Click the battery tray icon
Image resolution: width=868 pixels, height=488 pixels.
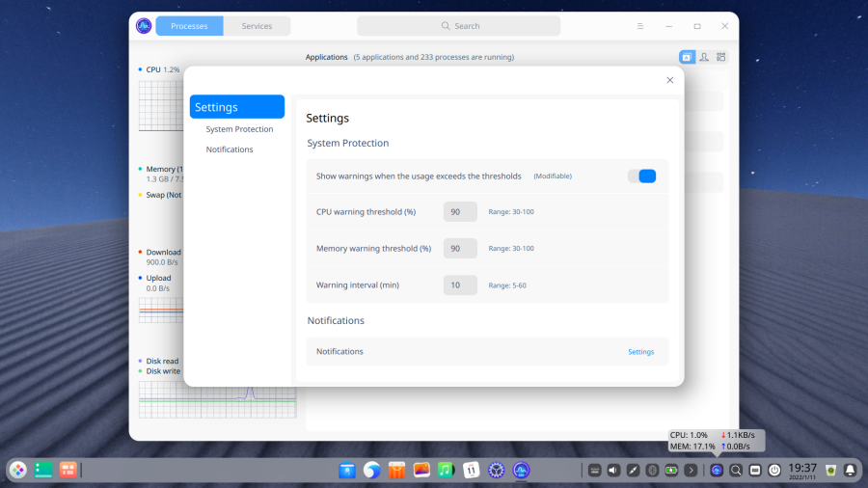coord(671,471)
